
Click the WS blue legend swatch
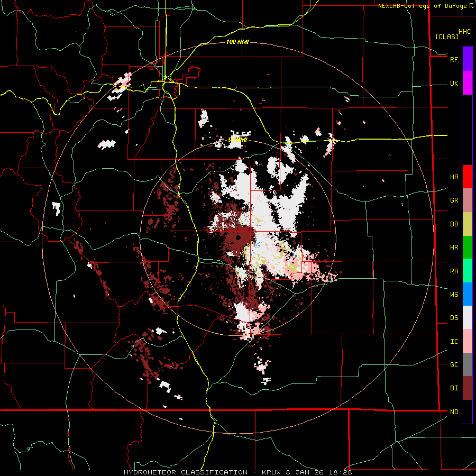coord(467,294)
